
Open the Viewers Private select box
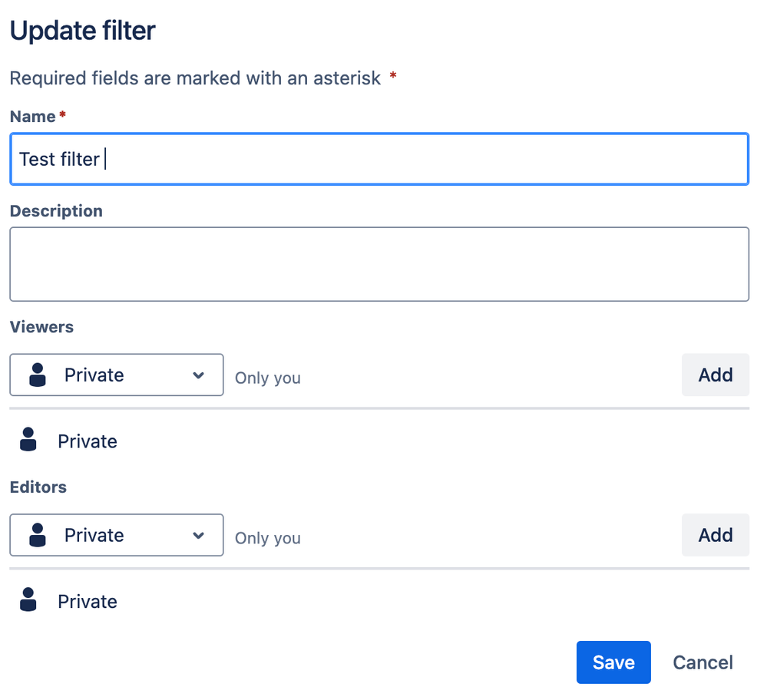tap(117, 375)
